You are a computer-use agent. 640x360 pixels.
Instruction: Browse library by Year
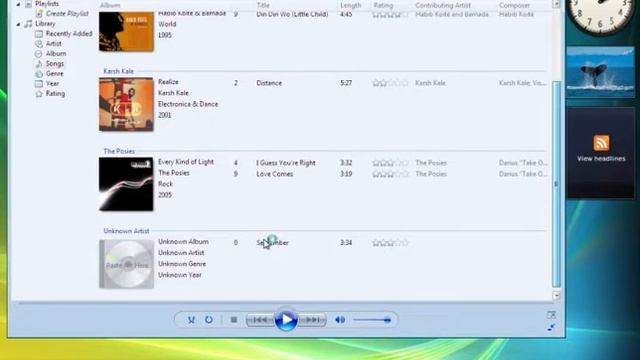pos(52,84)
